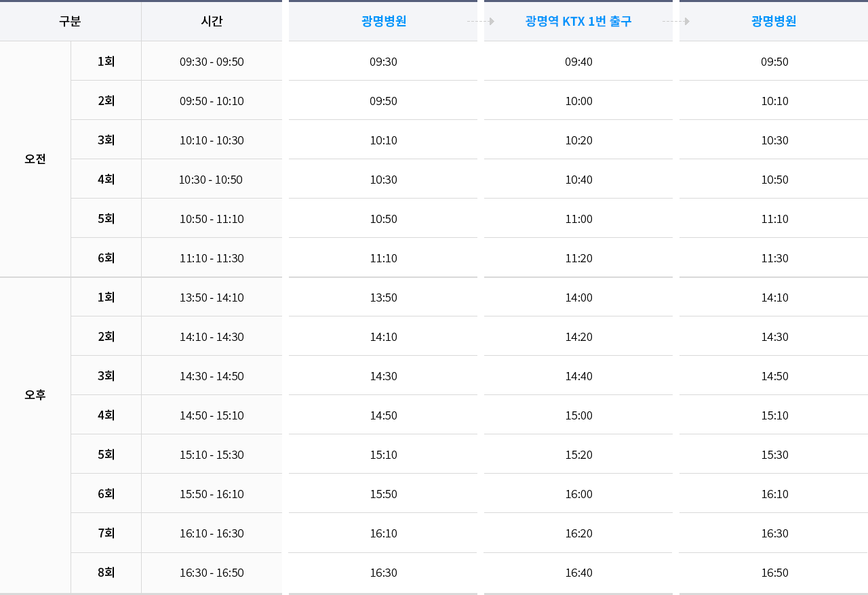Viewport: 868px width, 595px height.
Task: Select the 10:50 - 11:10 time range cell
Action: (212, 219)
